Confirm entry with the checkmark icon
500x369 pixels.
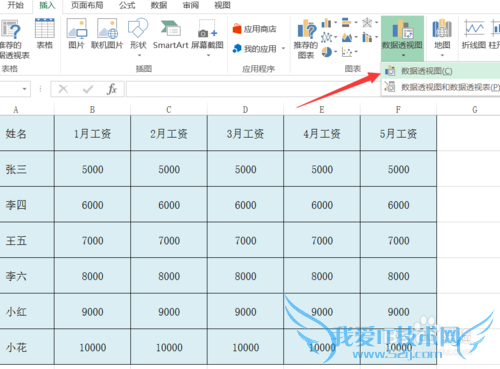tap(88, 89)
